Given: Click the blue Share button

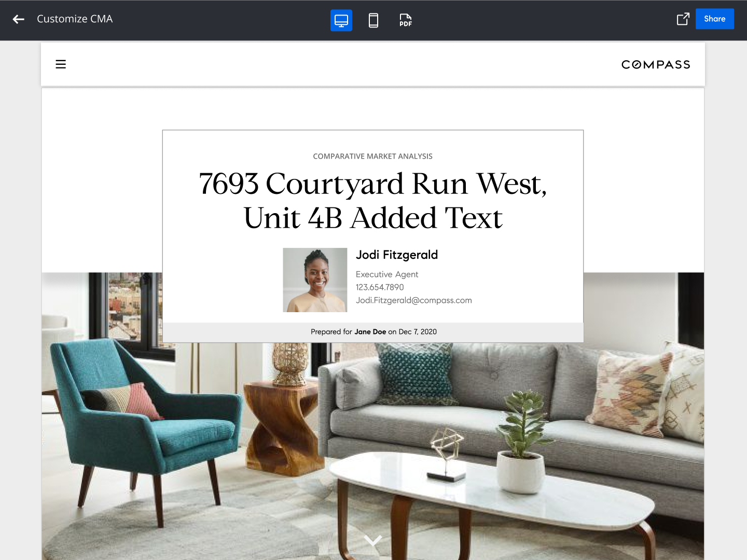Looking at the screenshot, I should pyautogui.click(x=715, y=19).
